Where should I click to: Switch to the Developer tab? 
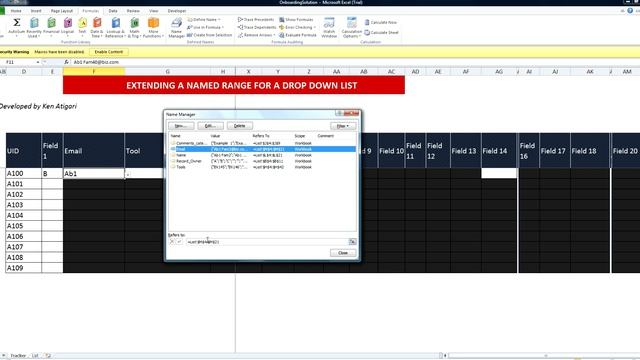point(177,11)
